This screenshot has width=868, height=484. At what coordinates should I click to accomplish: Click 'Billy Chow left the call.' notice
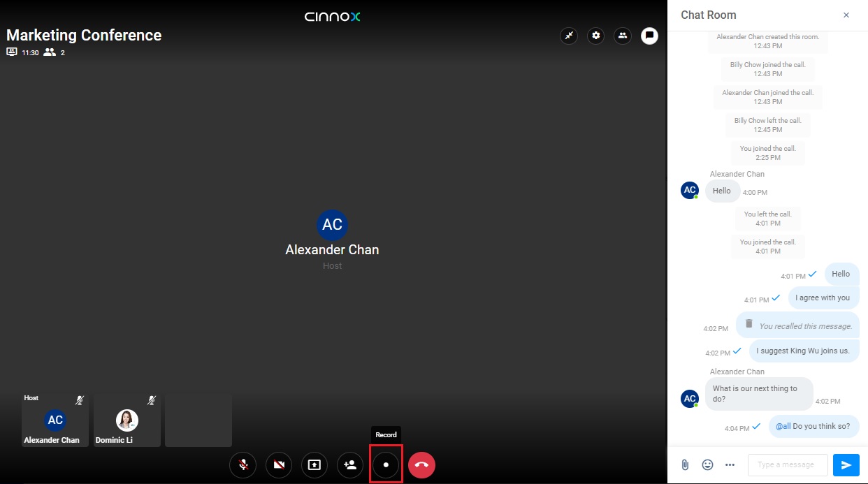point(768,125)
